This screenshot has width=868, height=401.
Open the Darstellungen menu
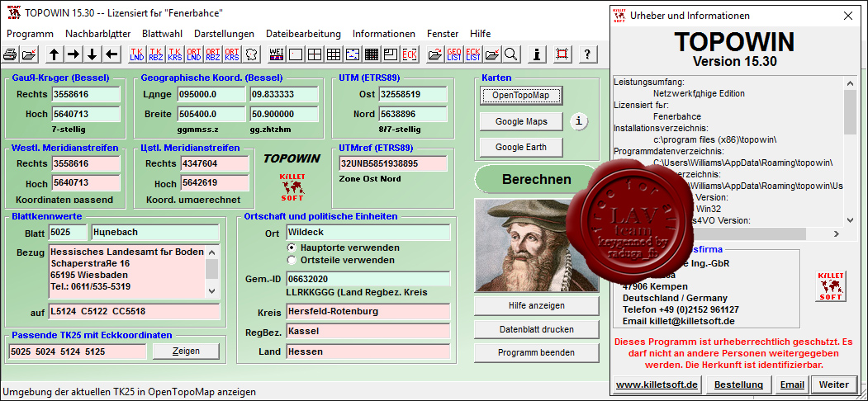[x=224, y=34]
